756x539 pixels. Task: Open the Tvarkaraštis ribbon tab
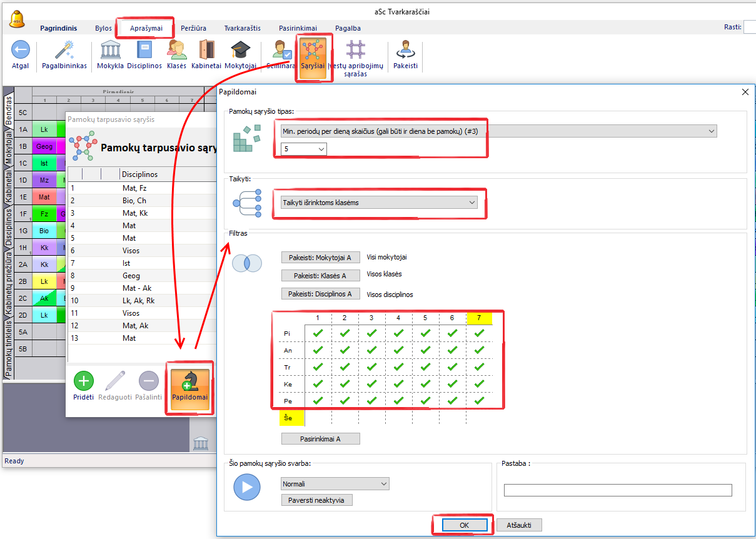[243, 28]
